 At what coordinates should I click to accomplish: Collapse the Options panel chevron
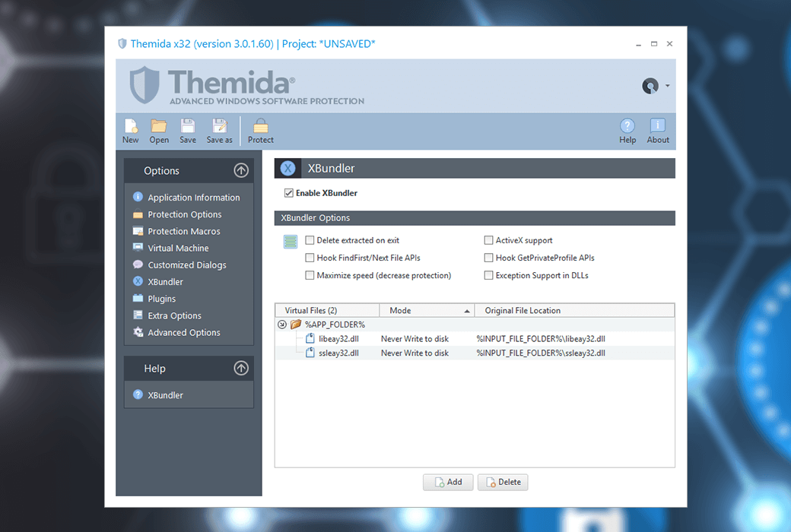(241, 170)
